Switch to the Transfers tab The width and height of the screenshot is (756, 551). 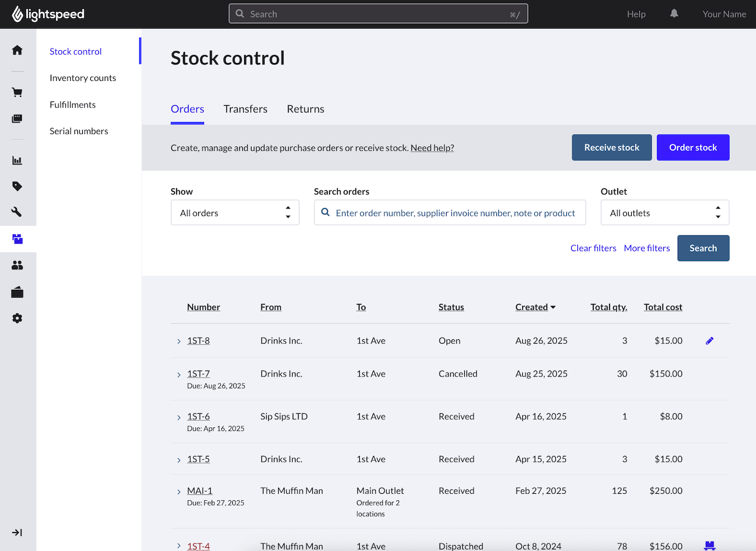(245, 109)
